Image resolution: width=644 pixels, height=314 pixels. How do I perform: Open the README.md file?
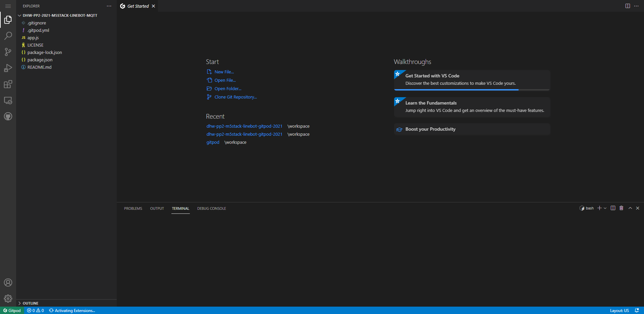pos(66,67)
